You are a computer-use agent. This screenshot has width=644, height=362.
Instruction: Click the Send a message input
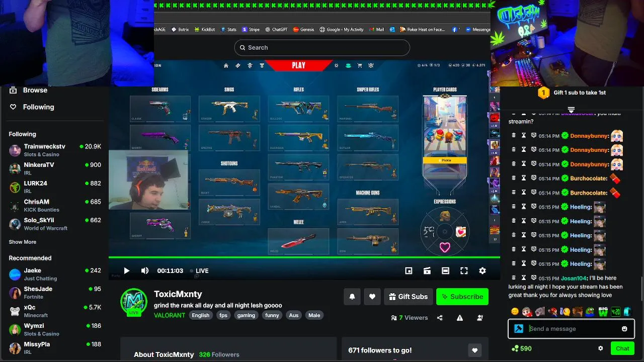point(571,329)
